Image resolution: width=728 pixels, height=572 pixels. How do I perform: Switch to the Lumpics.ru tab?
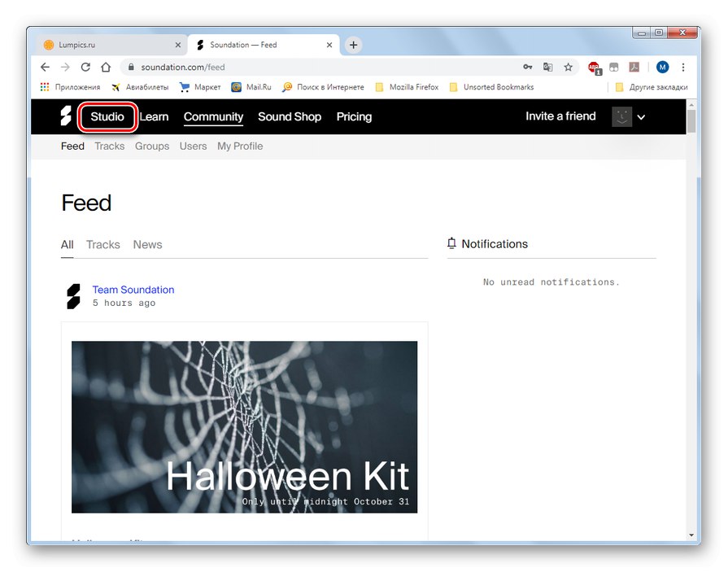click(x=111, y=45)
